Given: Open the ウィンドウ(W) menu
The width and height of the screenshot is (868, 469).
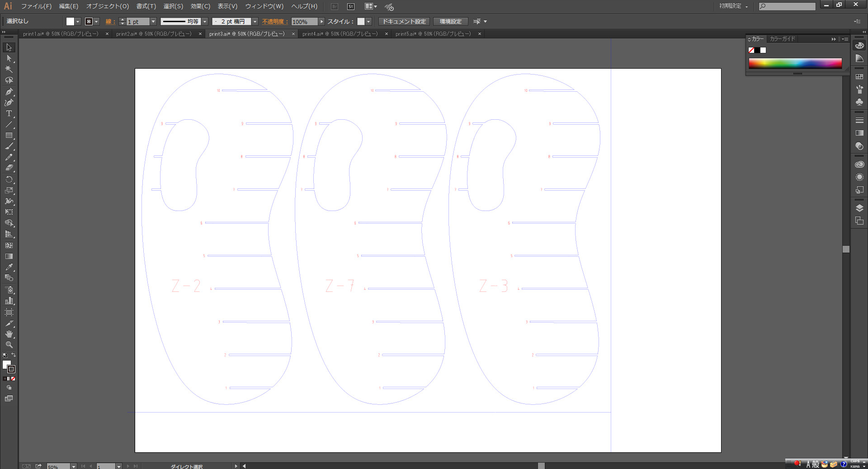Looking at the screenshot, I should (264, 6).
